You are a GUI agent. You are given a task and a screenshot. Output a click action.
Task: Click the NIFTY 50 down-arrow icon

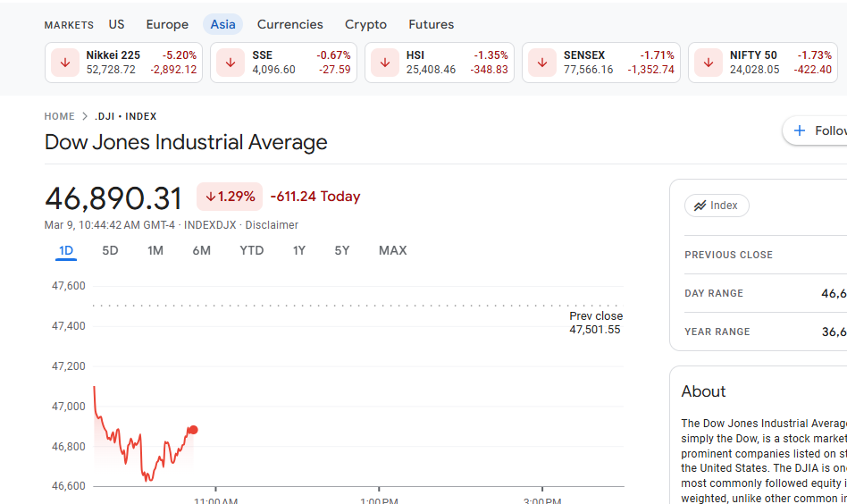709,63
